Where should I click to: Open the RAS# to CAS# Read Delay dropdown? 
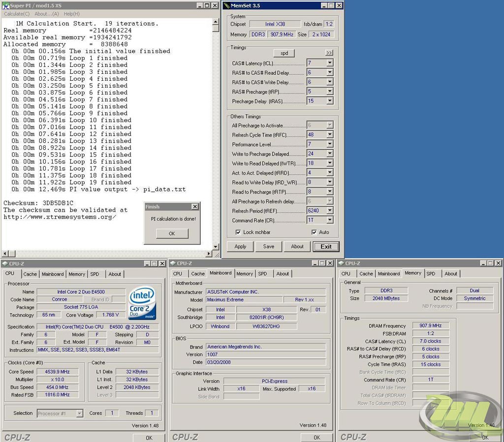[330, 73]
